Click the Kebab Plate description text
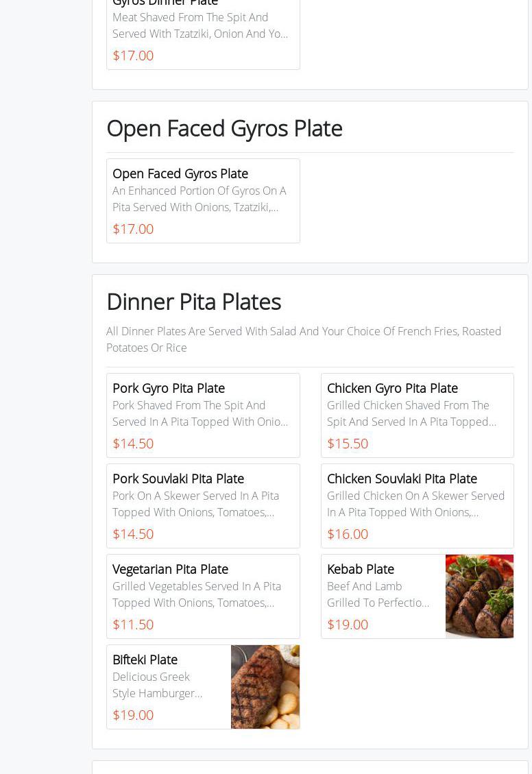This screenshot has width=532, height=774. pyautogui.click(x=378, y=594)
